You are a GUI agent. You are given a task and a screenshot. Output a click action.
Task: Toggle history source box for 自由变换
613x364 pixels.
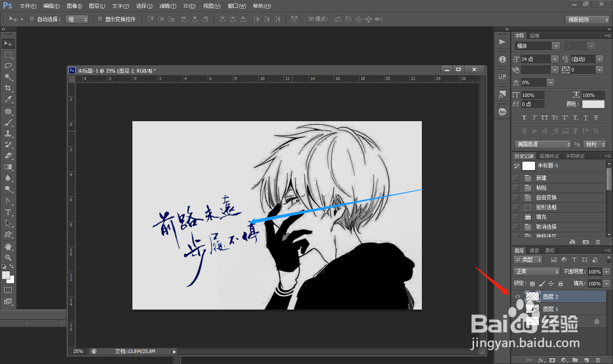click(516, 198)
